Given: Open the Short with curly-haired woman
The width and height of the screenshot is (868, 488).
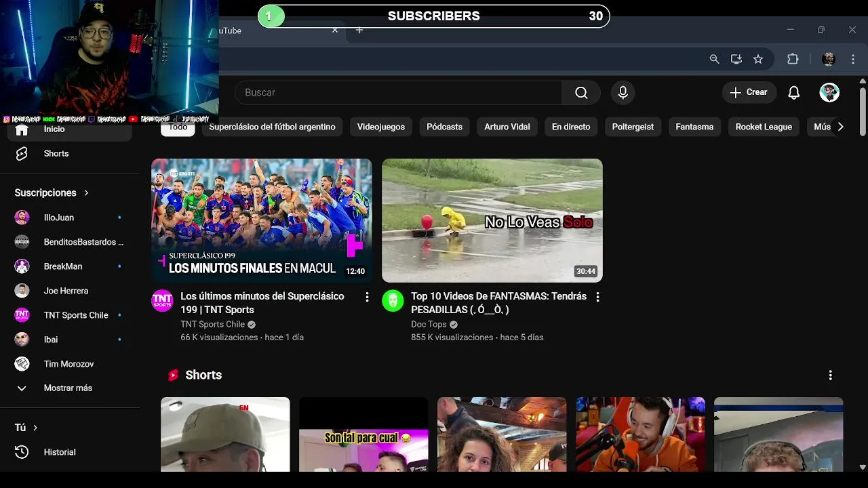Looking at the screenshot, I should pyautogui.click(x=502, y=434).
